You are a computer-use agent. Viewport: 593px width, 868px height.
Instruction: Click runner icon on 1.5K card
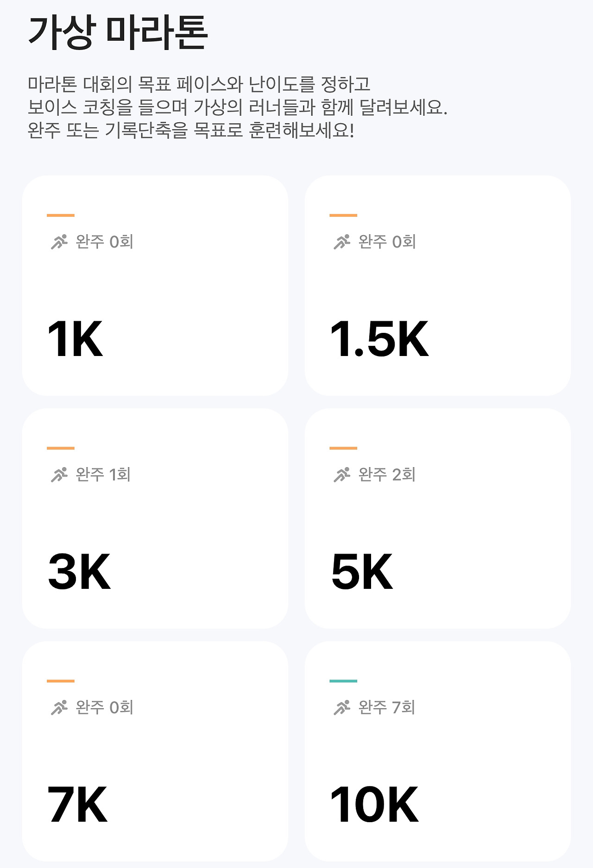click(x=342, y=242)
